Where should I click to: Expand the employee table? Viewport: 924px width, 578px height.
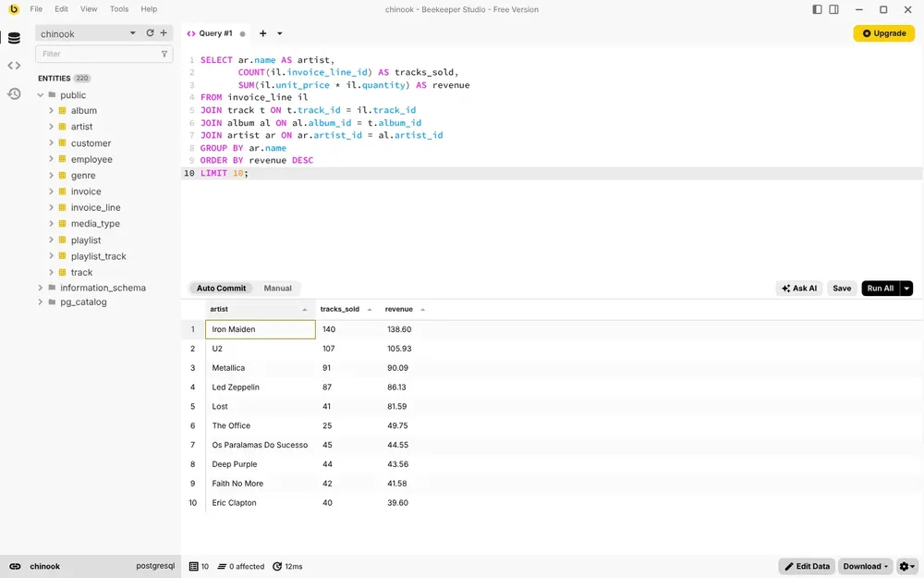tap(51, 159)
